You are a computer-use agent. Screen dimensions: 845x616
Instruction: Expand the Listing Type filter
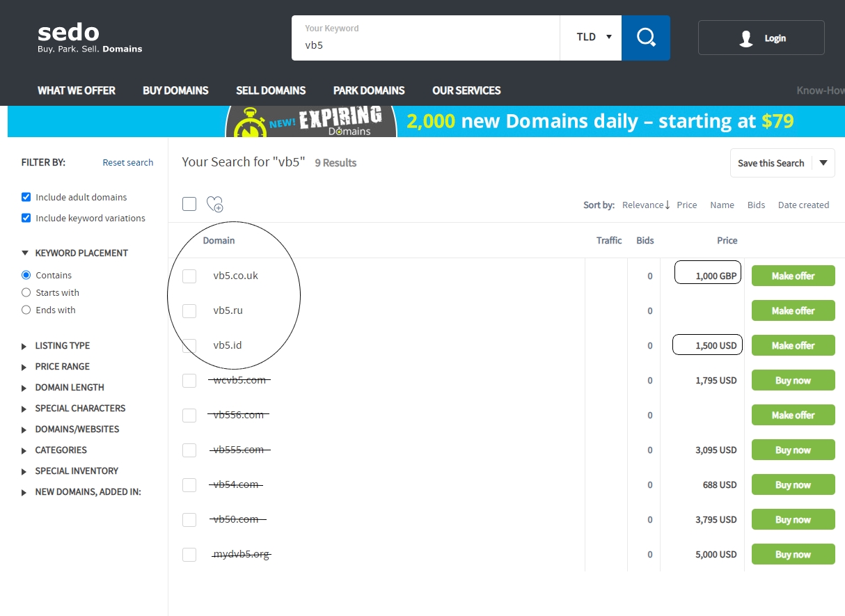56,345
